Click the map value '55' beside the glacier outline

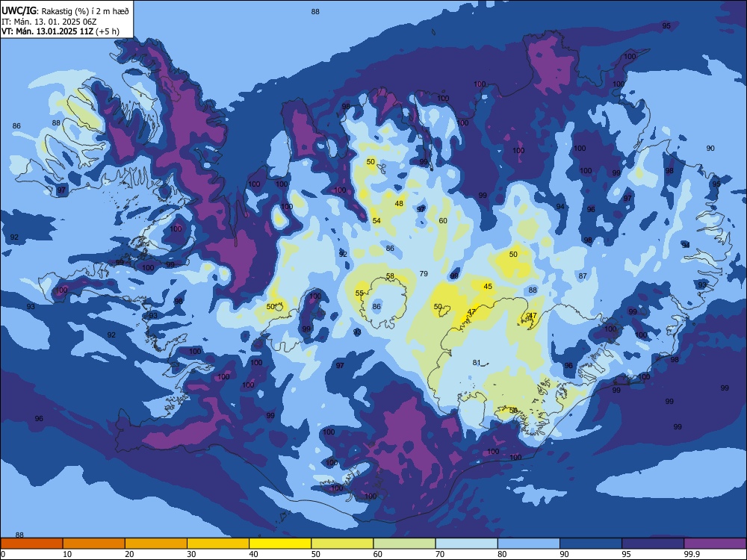[x=360, y=293]
